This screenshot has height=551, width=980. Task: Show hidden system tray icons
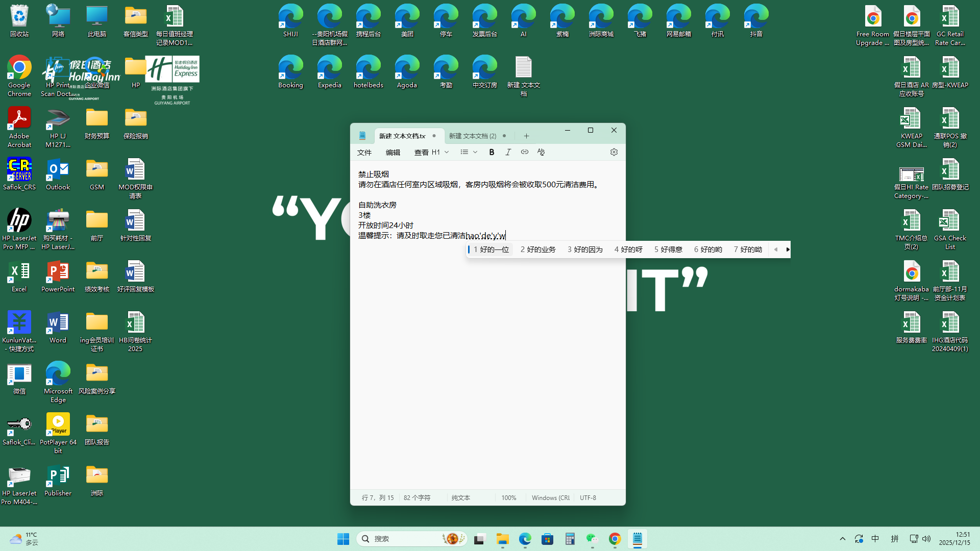[x=843, y=539]
